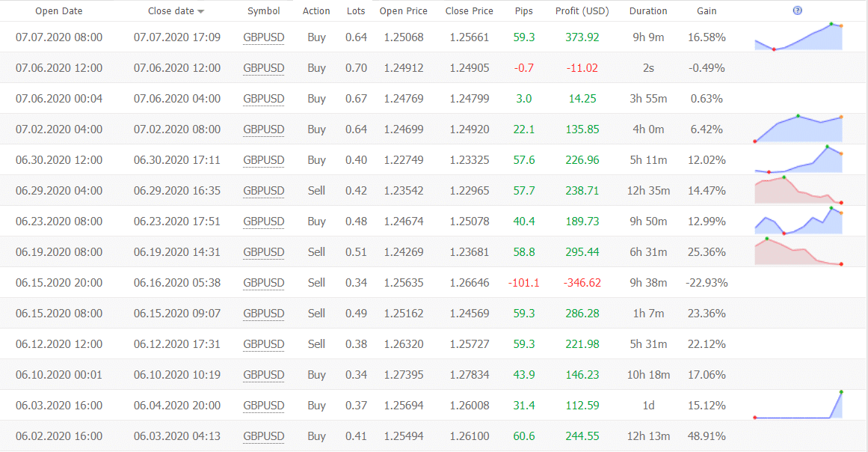
Task: Click the Duration column header
Action: tap(648, 11)
